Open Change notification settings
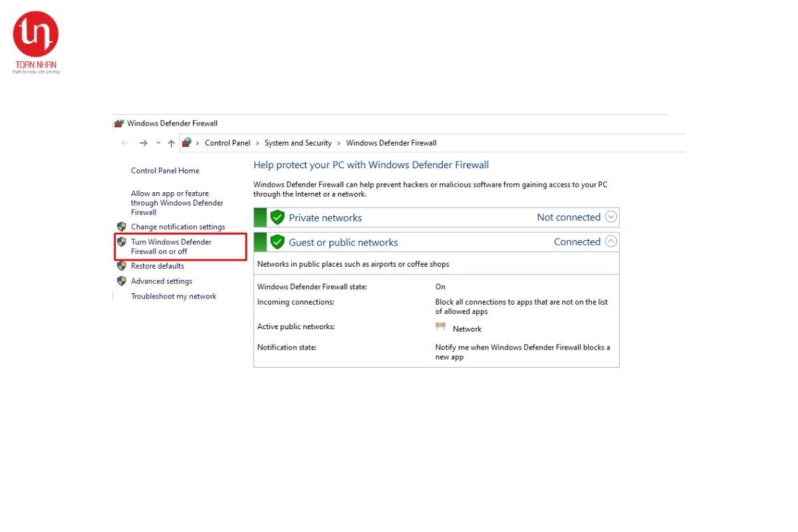Image resolution: width=798 pixels, height=532 pixels. coord(178,227)
